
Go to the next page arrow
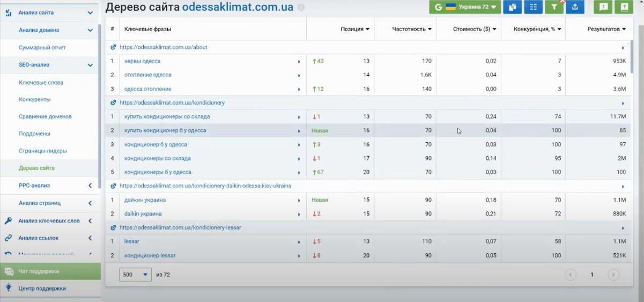pos(613,274)
